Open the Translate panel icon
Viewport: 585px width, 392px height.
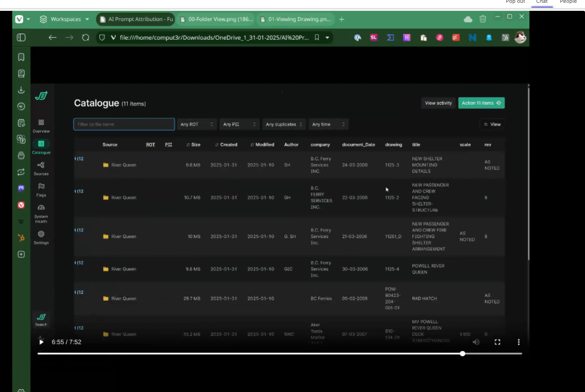21,139
